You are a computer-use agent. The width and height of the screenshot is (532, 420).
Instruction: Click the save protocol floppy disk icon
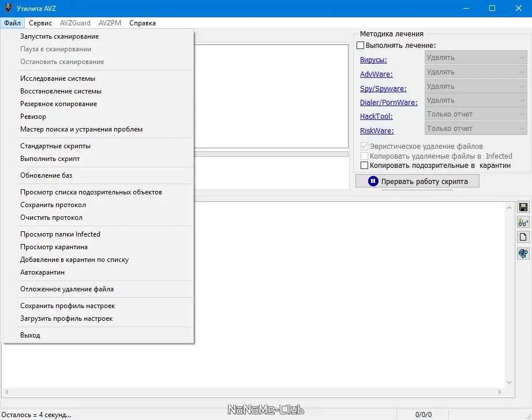click(523, 207)
